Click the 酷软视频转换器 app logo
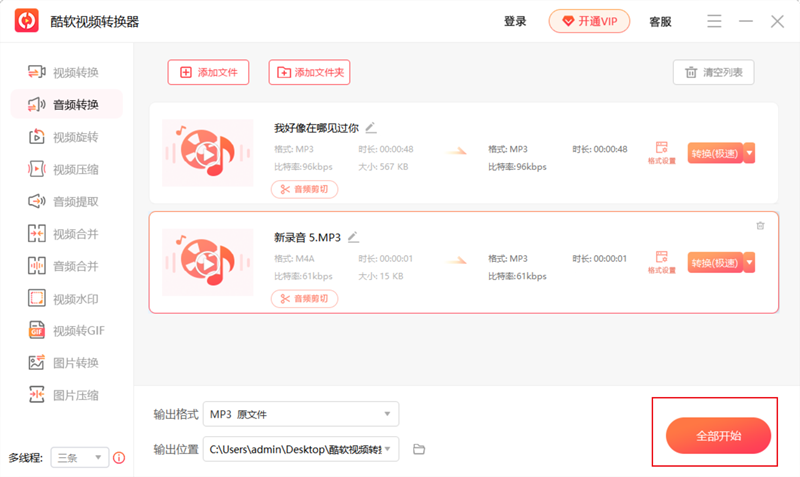This screenshot has height=477, width=800. [27, 21]
